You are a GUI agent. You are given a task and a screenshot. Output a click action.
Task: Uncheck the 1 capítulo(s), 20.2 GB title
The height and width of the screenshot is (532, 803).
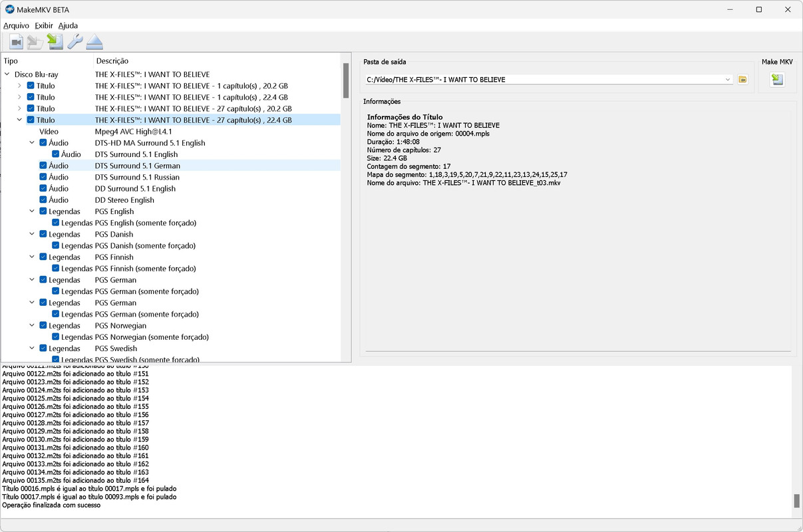(31, 86)
